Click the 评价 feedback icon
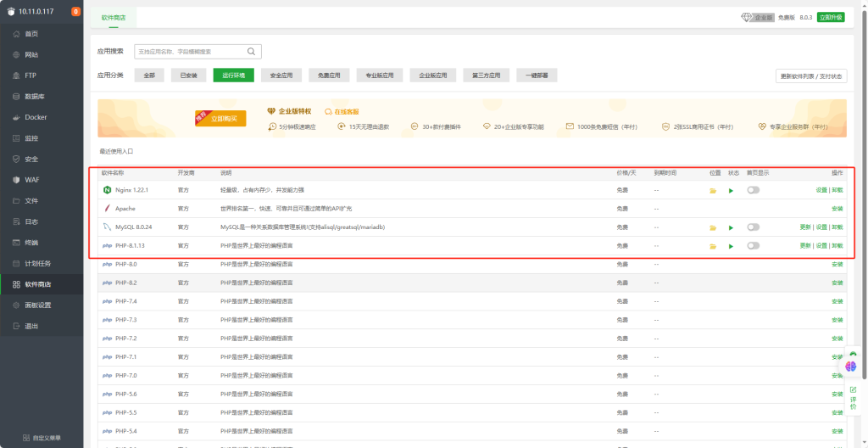The image size is (868, 448). pos(853,398)
